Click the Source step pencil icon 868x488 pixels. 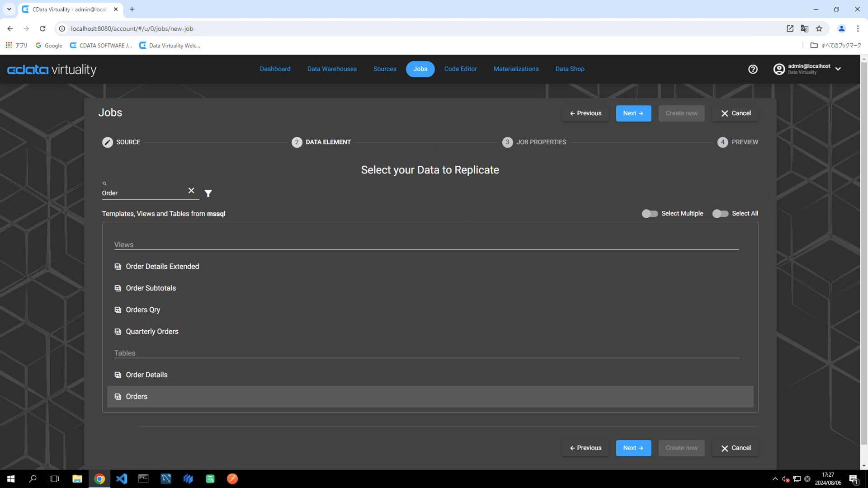coord(108,142)
